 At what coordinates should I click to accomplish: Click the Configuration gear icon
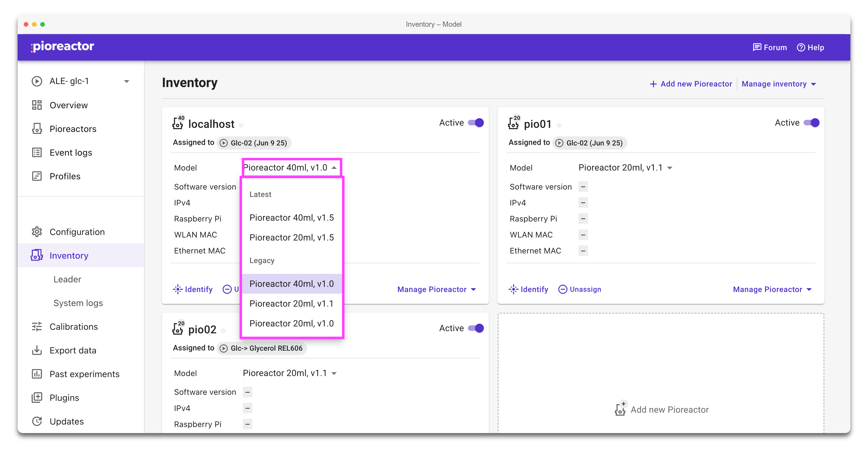[x=37, y=232]
